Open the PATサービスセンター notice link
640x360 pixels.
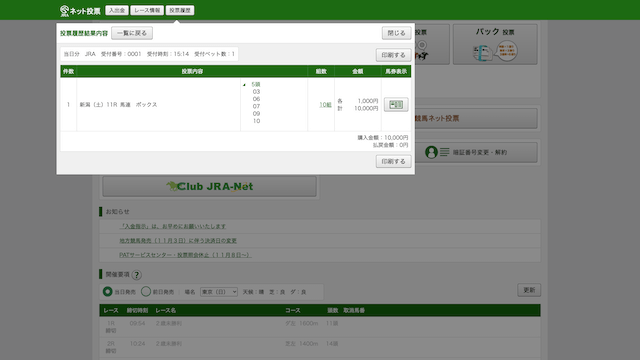click(185, 255)
